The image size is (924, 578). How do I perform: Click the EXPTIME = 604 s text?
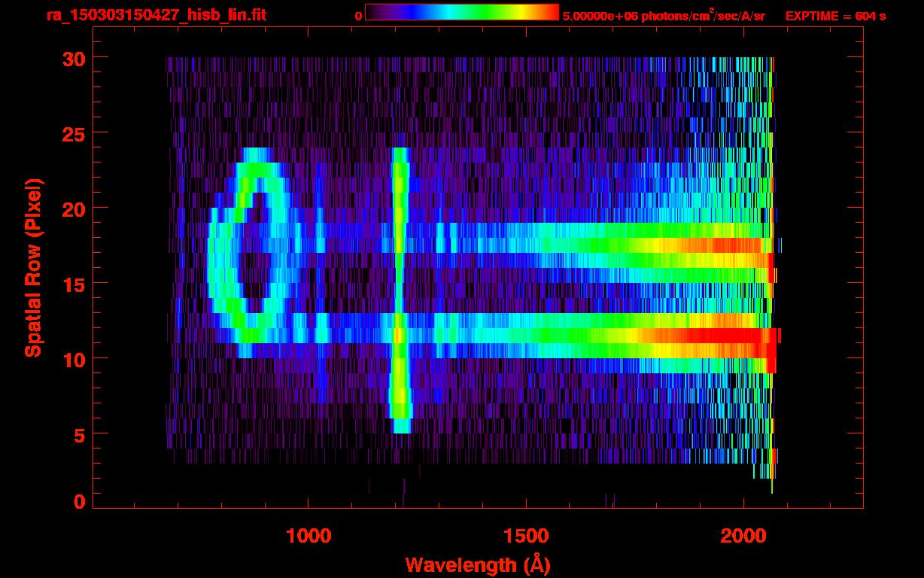835,16
